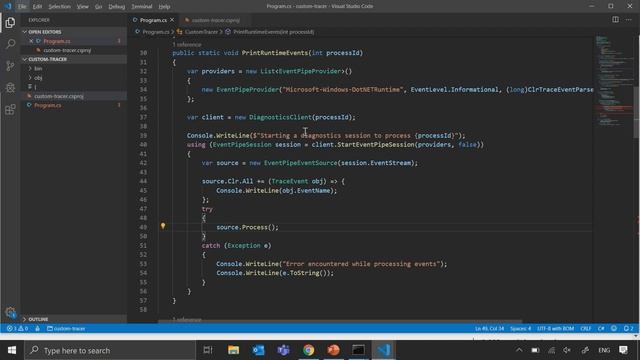Open the Manage gear at sidebar bottom
The width and height of the screenshot is (640, 360).
[10, 313]
